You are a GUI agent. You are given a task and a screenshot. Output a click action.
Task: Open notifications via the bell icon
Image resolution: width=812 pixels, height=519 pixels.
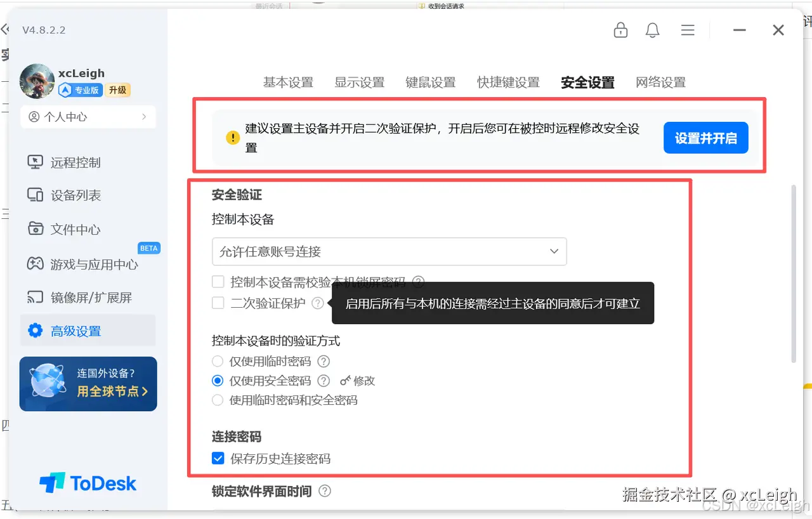click(652, 30)
